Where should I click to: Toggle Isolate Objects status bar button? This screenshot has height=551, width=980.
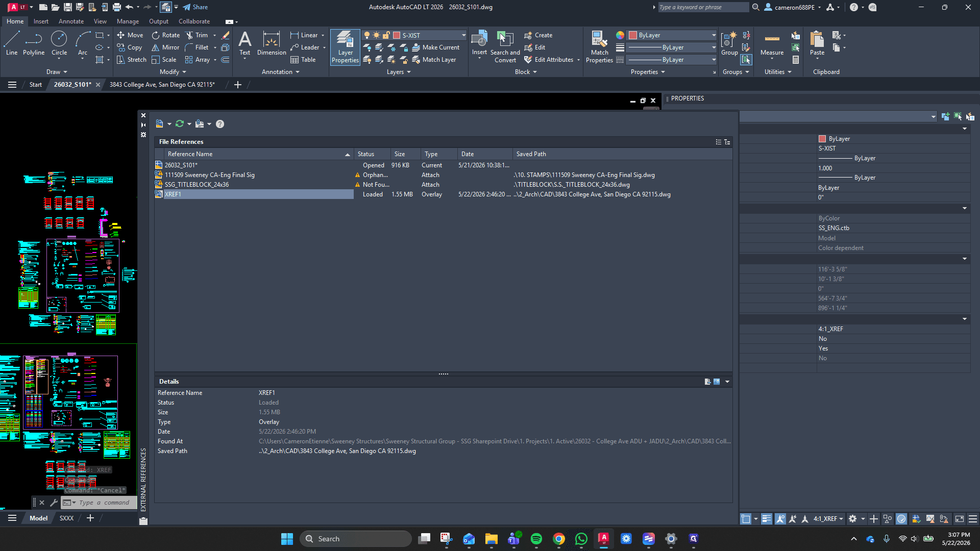tap(888, 519)
